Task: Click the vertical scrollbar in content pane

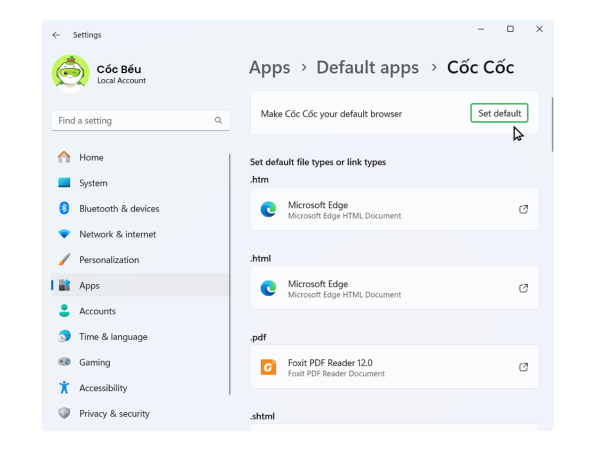Action: [x=552, y=124]
